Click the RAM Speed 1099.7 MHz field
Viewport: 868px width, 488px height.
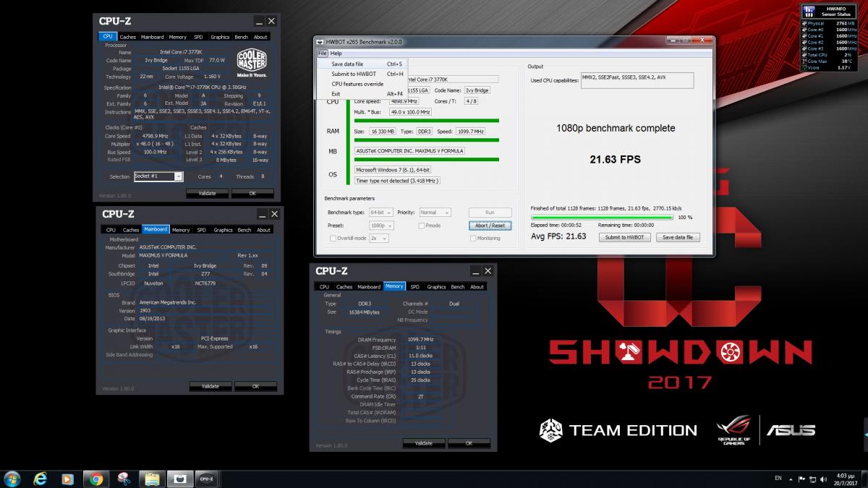pyautogui.click(x=470, y=132)
